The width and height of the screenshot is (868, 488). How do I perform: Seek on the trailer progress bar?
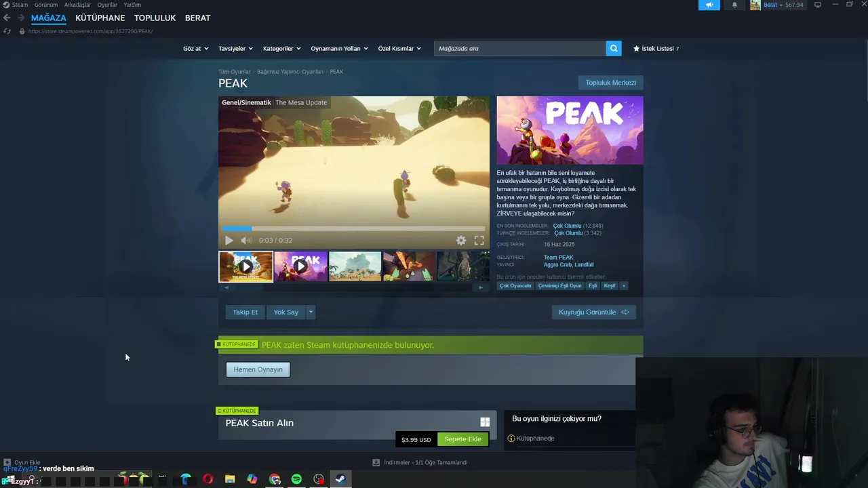coord(354,228)
